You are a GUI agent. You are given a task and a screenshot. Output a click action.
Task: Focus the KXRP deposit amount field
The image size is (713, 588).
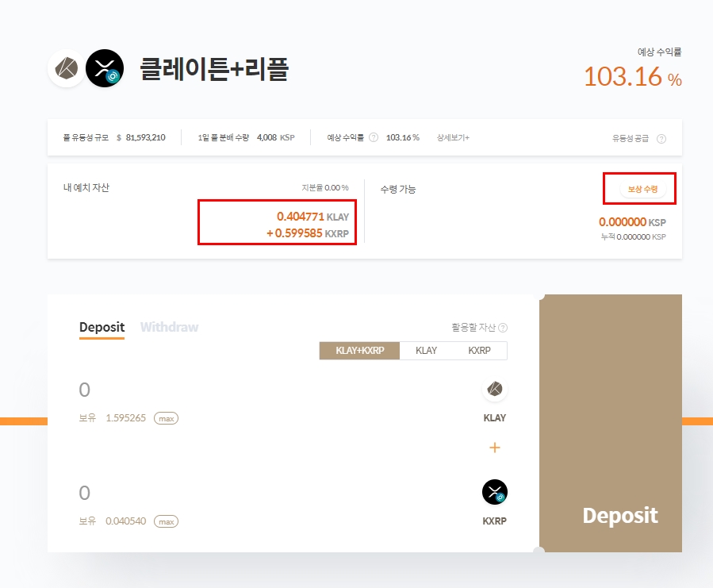coord(273,493)
